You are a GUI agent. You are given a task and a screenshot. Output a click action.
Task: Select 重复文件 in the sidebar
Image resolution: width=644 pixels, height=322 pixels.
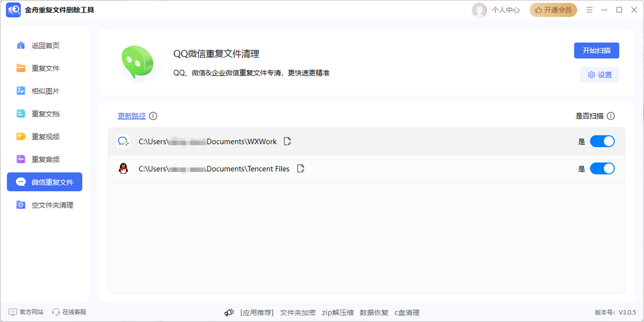45,68
